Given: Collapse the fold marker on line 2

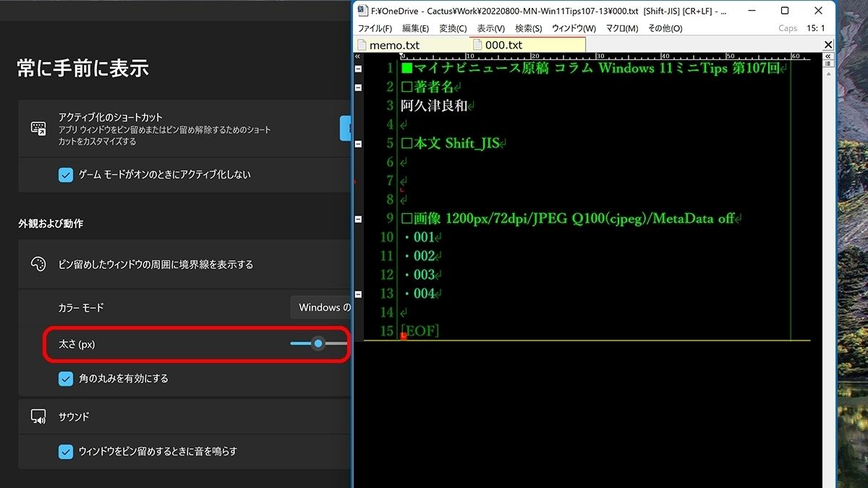Looking at the screenshot, I should coord(358,87).
